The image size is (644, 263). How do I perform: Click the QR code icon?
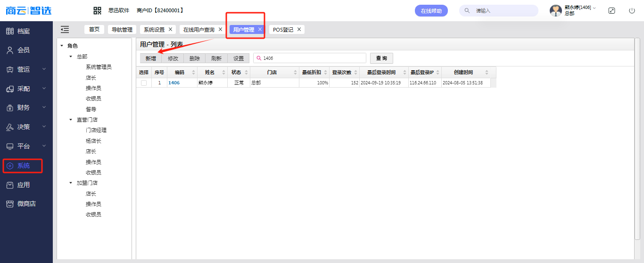pos(98,10)
